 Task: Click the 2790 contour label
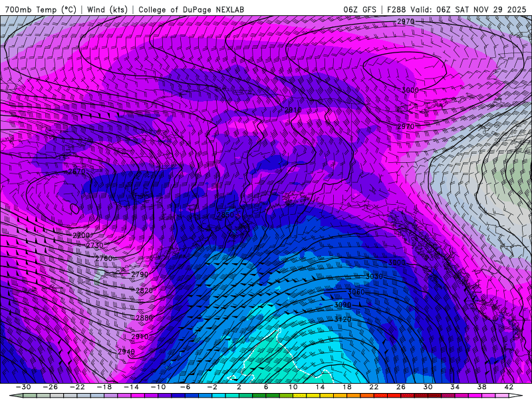point(140,274)
